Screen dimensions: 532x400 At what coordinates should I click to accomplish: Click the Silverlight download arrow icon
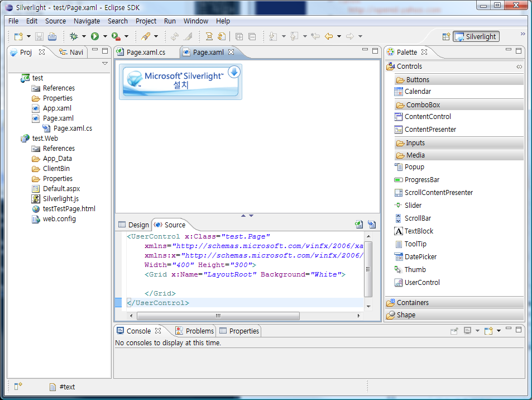coord(234,72)
